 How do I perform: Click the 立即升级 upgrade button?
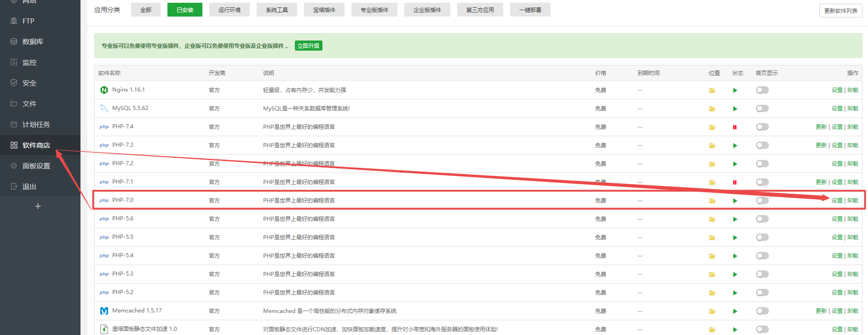click(x=308, y=46)
